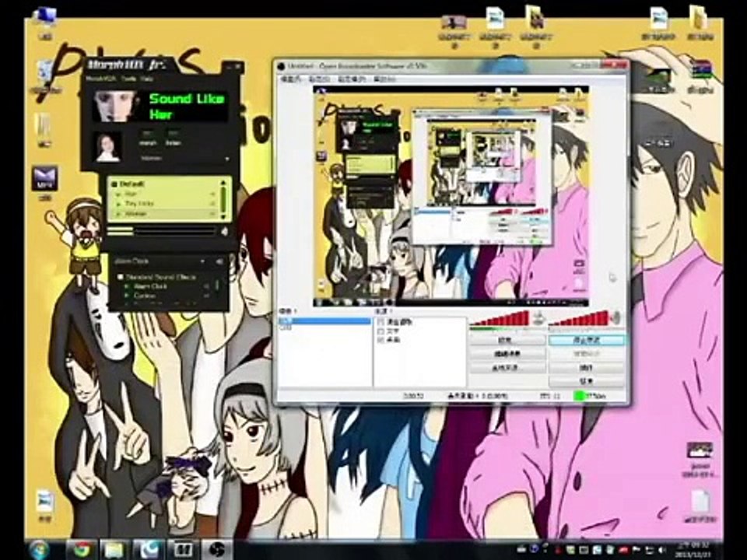Open the Help menu in MorphVOX Jr.
The width and height of the screenshot is (747, 560).
click(148, 79)
